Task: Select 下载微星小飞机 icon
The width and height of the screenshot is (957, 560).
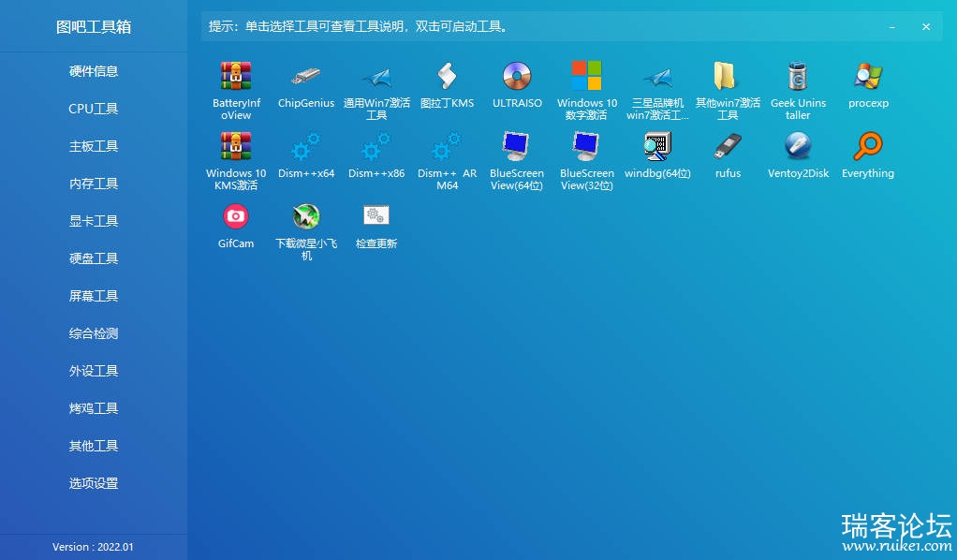Action: tap(306, 216)
